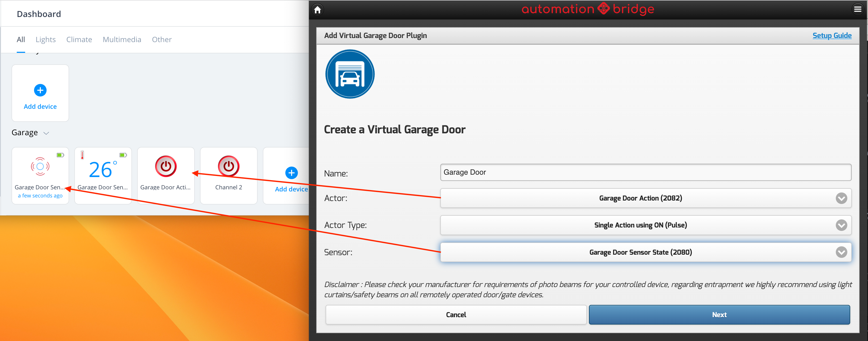Viewport: 868px width, 341px height.
Task: Select the Multimedia tab
Action: (x=122, y=40)
